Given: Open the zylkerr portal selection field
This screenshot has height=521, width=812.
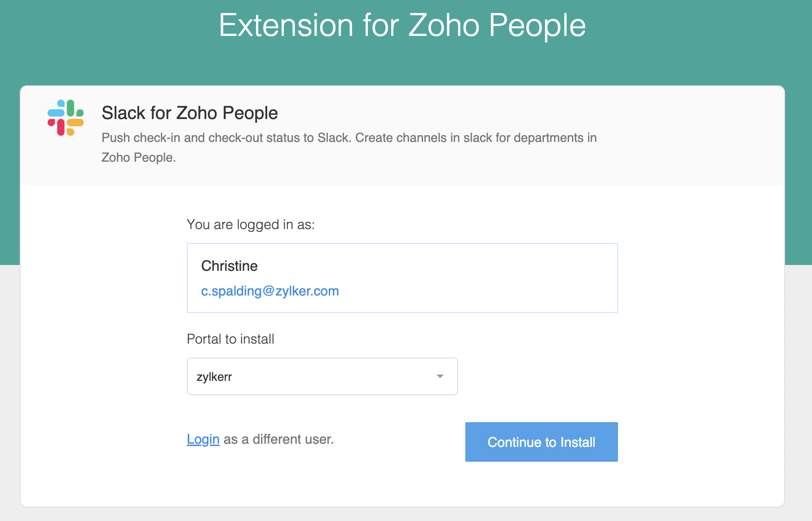Looking at the screenshot, I should tap(314, 376).
